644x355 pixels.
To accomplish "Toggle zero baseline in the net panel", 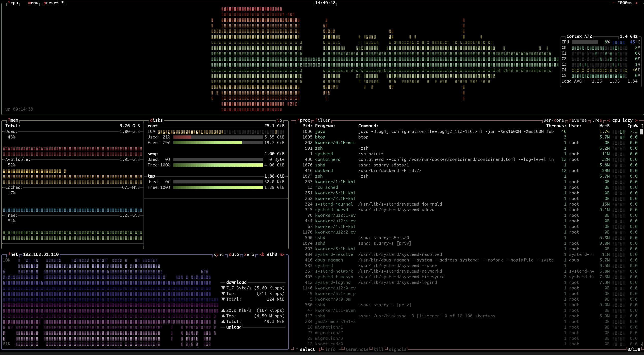I will [x=249, y=255].
